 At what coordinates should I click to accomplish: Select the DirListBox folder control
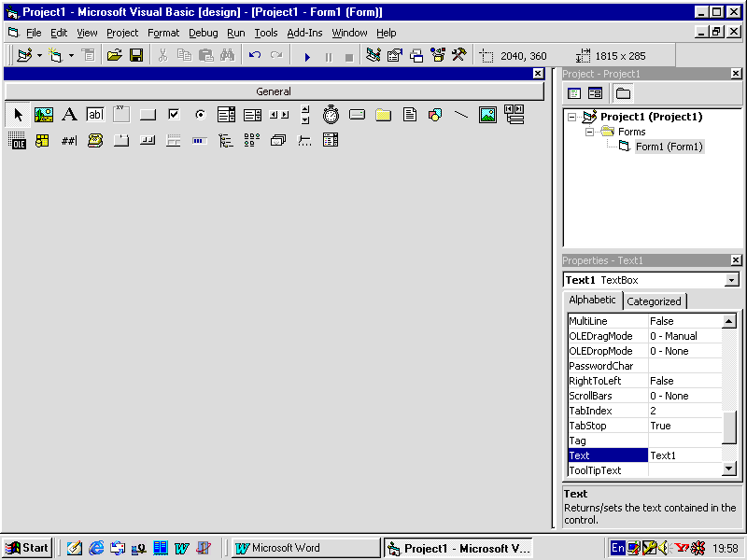tap(383, 115)
